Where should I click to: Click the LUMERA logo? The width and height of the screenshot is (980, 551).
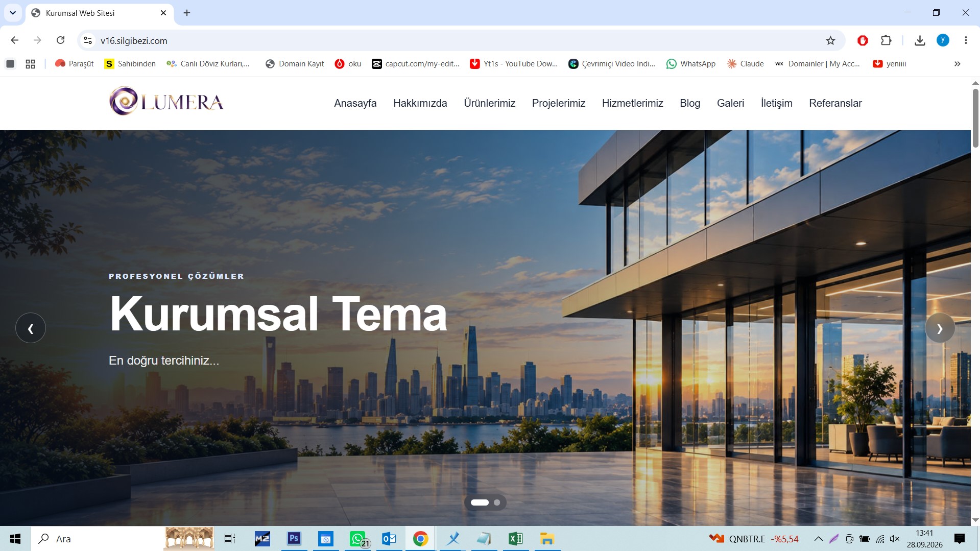(x=166, y=101)
